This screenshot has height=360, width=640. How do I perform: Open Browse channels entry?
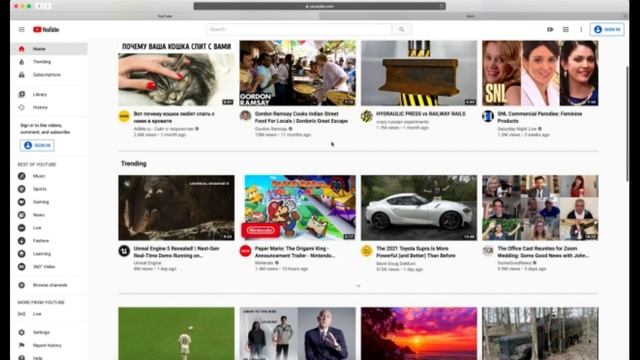(49, 285)
